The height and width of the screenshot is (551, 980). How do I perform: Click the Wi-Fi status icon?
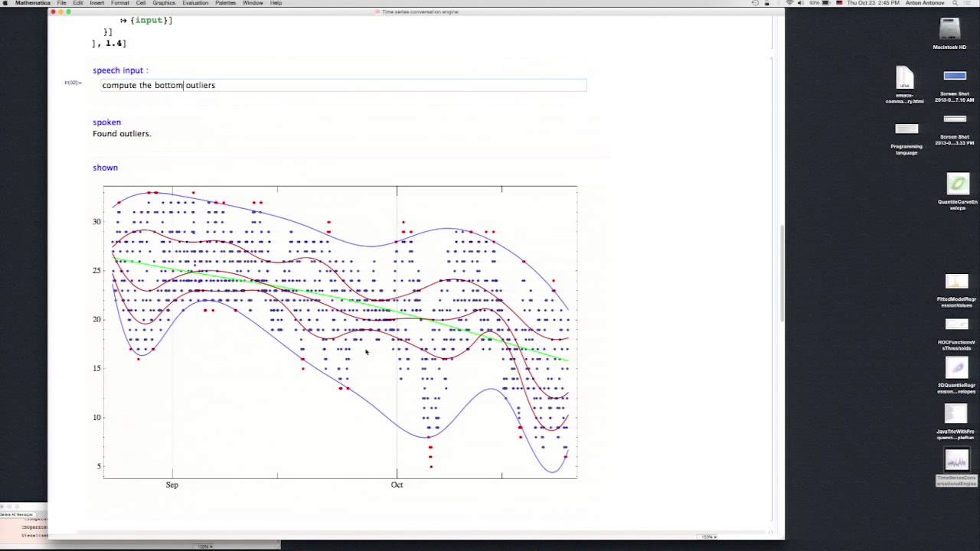tap(789, 3)
